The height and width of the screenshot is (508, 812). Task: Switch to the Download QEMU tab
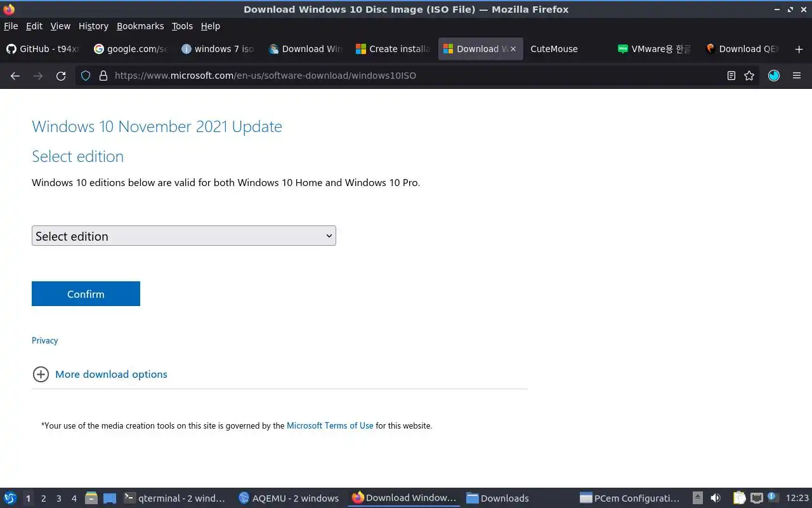(x=743, y=49)
